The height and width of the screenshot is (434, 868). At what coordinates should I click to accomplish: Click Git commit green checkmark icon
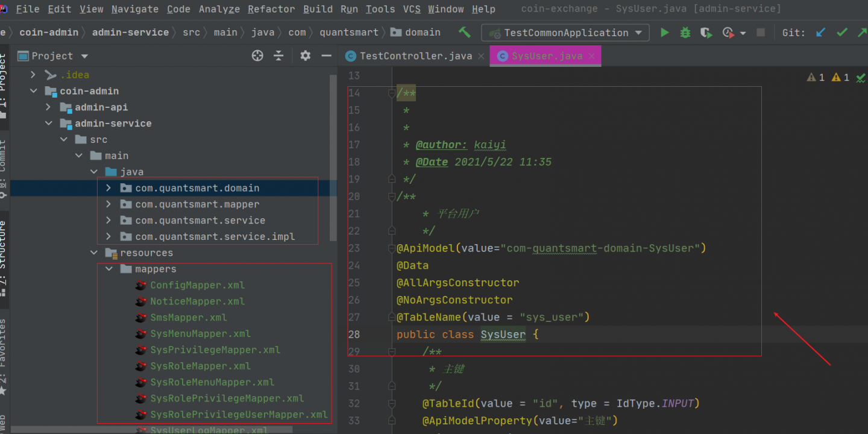click(842, 33)
